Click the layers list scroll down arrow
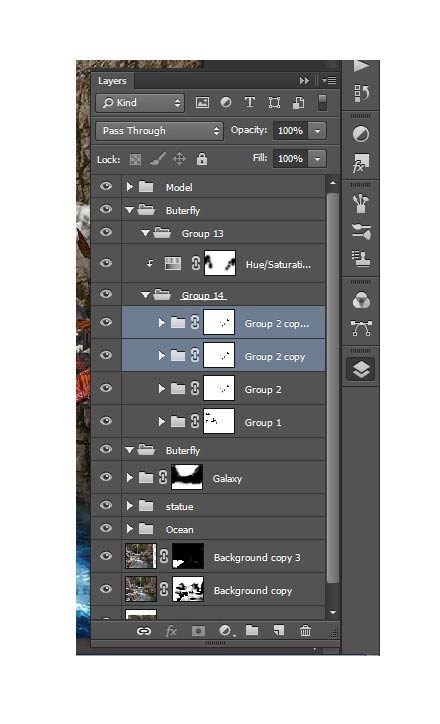440x724 pixels. pyautogui.click(x=333, y=613)
